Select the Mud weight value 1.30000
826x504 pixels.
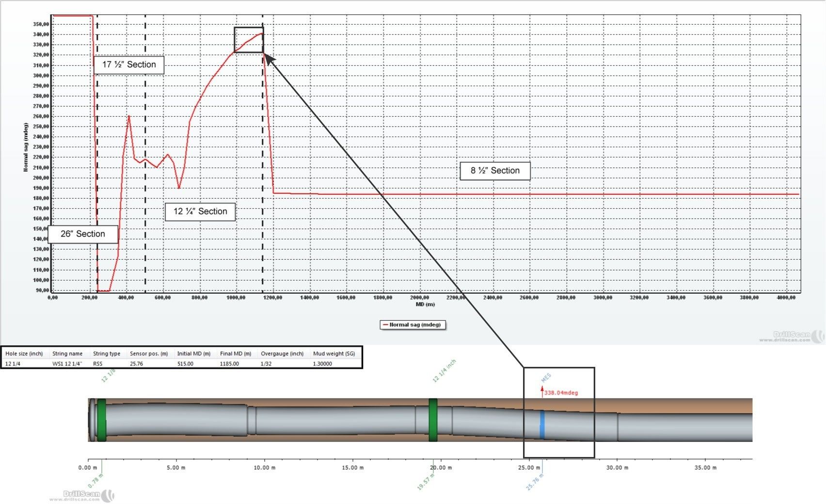point(322,363)
